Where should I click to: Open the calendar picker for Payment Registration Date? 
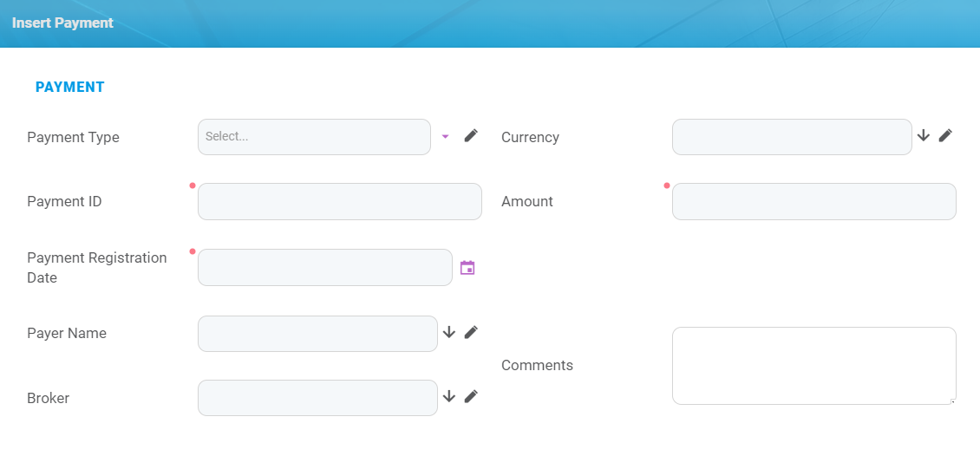(467, 267)
